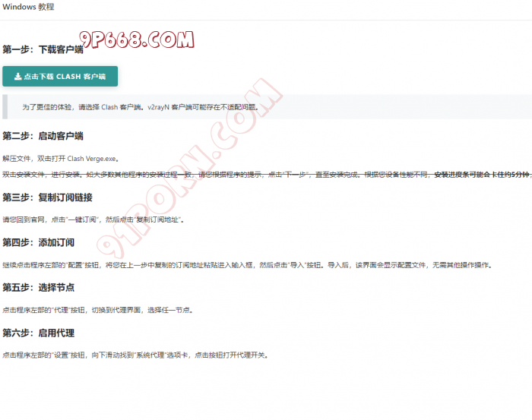
Task: Click the 第四步：添加订阅 heading
Action: click(38, 243)
